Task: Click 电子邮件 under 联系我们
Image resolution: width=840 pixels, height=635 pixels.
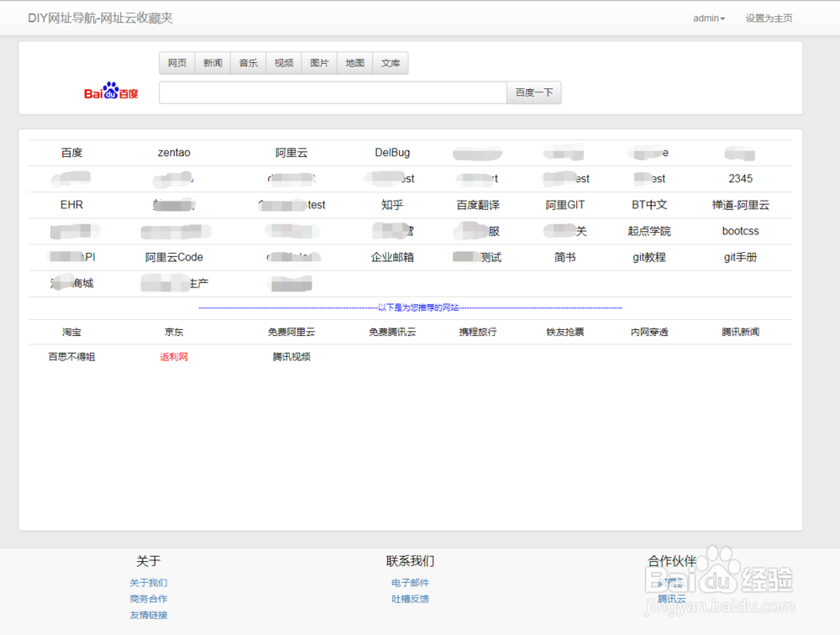Action: (410, 582)
